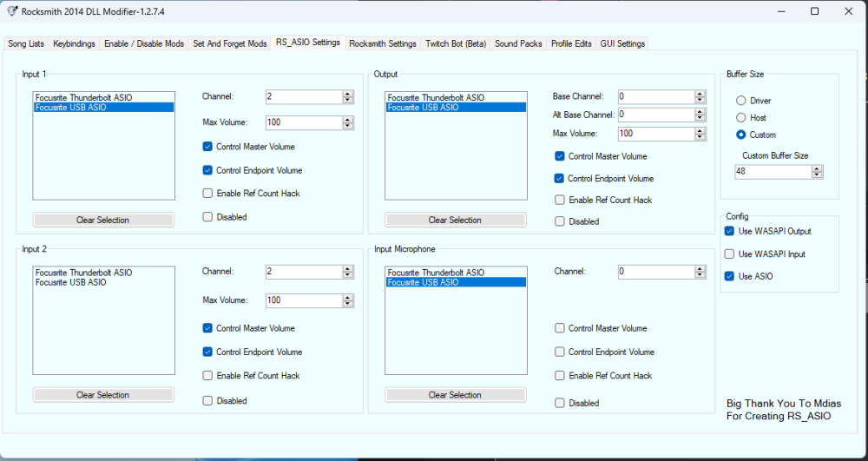The image size is (868, 461).
Task: Increase Input Microphone Channel with up arrow
Action: tap(700, 268)
